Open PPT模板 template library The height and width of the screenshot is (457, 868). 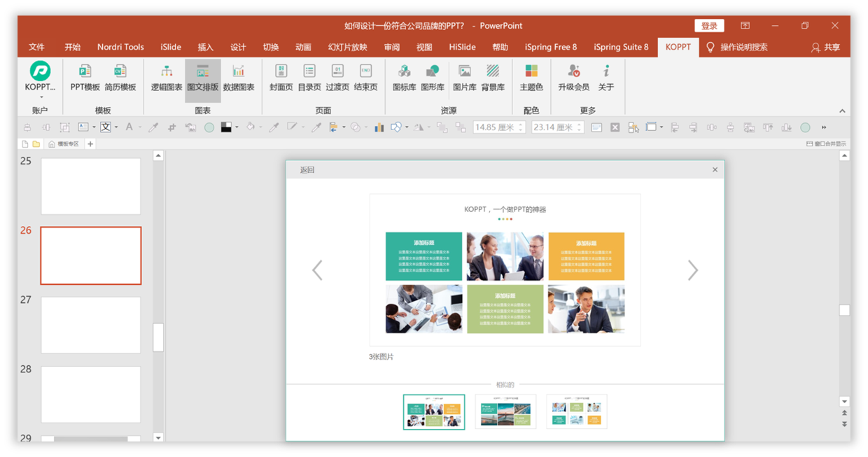click(85, 77)
